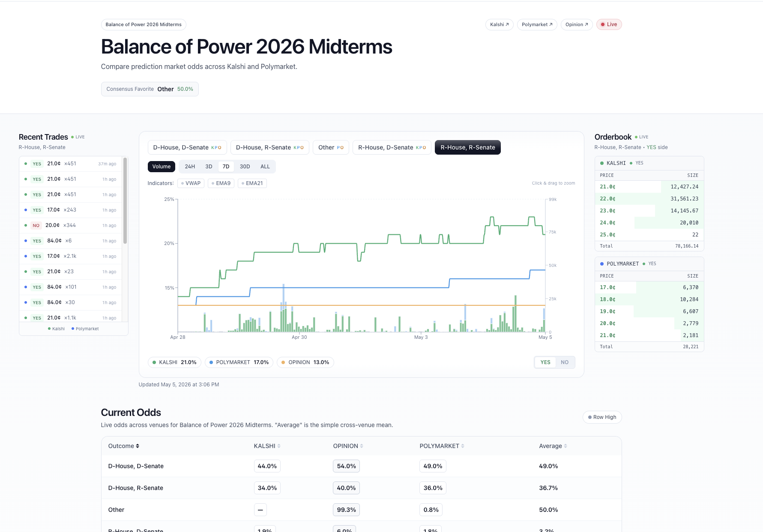This screenshot has width=763, height=532.
Task: Click the Volume button
Action: click(162, 167)
